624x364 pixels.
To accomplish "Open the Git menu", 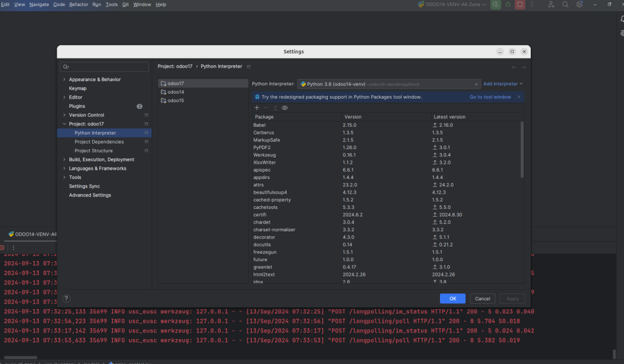I will [126, 5].
